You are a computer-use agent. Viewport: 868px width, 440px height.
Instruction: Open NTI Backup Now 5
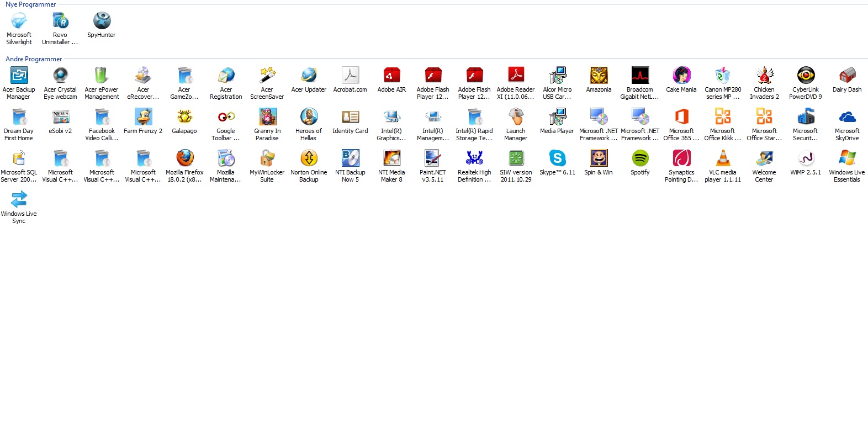tap(350, 158)
